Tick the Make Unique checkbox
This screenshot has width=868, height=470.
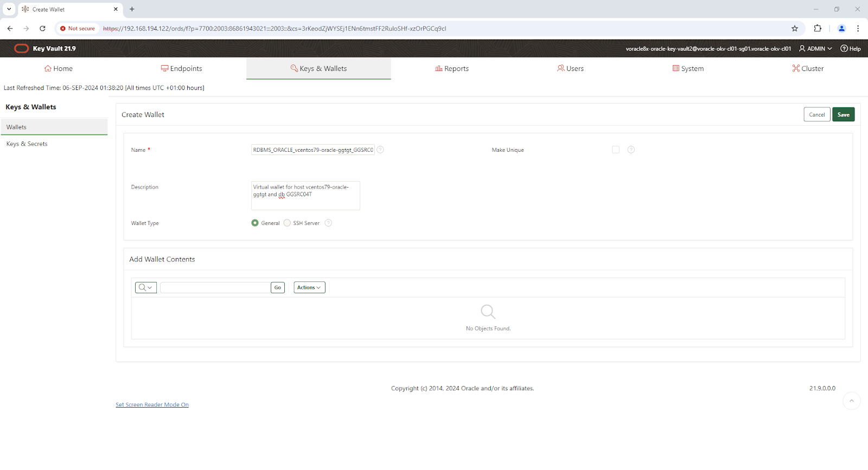[615, 150]
